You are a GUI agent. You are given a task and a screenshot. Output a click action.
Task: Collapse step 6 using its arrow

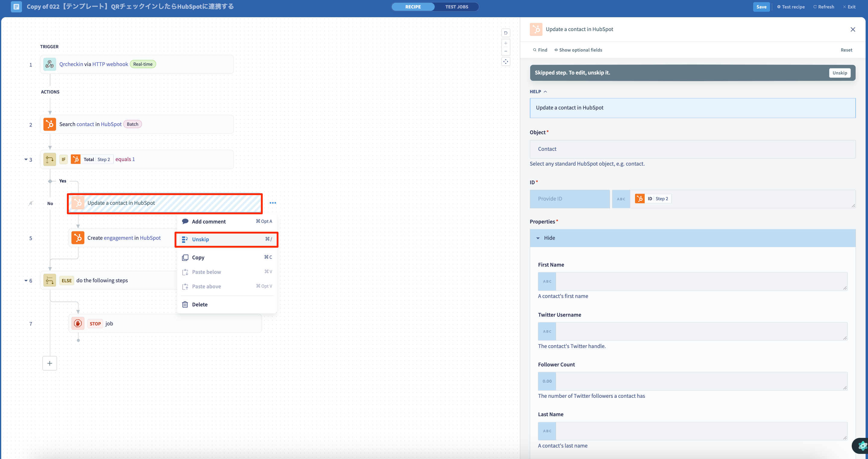click(26, 280)
